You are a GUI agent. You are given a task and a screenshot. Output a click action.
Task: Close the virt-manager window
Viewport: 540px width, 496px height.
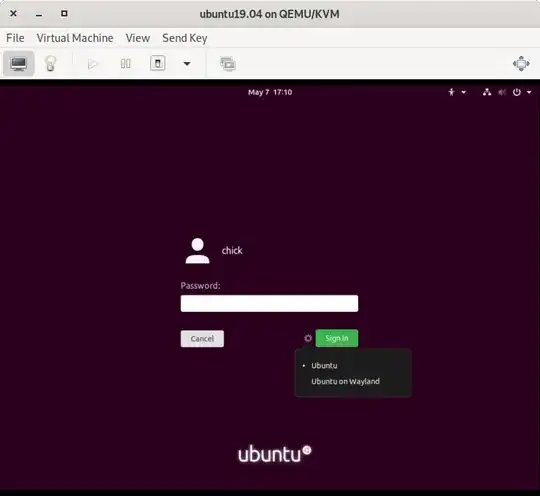pyautogui.click(x=13, y=14)
